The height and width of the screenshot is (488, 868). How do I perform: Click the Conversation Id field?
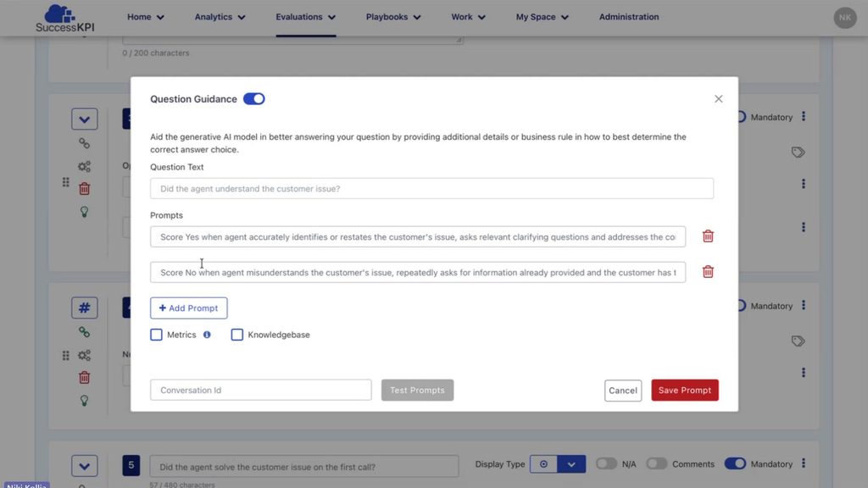(x=261, y=390)
